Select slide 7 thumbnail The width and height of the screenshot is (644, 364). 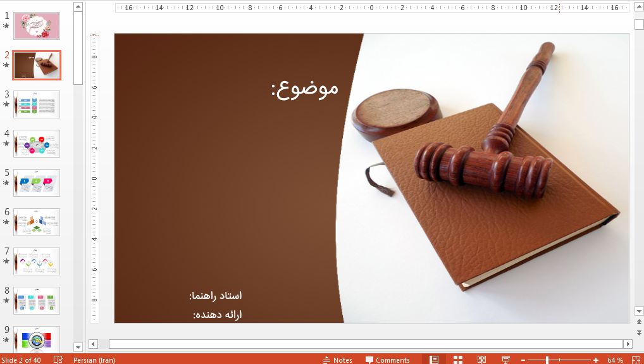click(37, 261)
